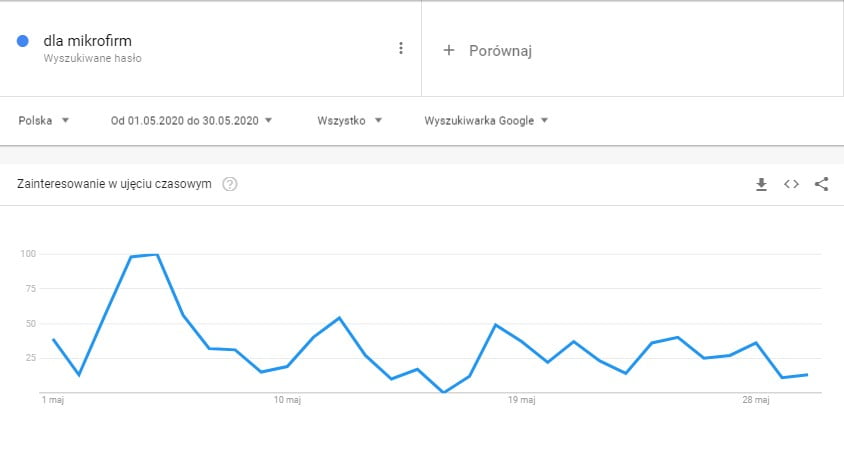Open the Wyszukiwarka Google source dropdown

pyautogui.click(x=486, y=121)
